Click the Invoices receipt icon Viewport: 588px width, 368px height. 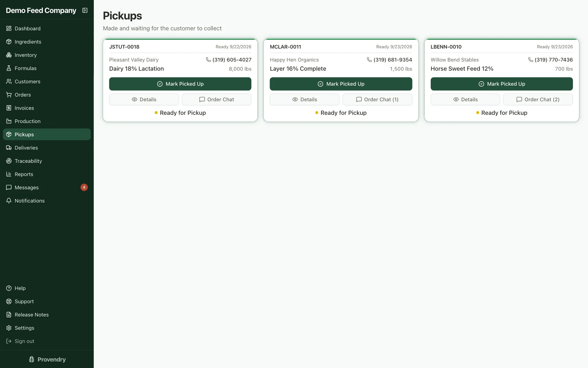coord(9,108)
